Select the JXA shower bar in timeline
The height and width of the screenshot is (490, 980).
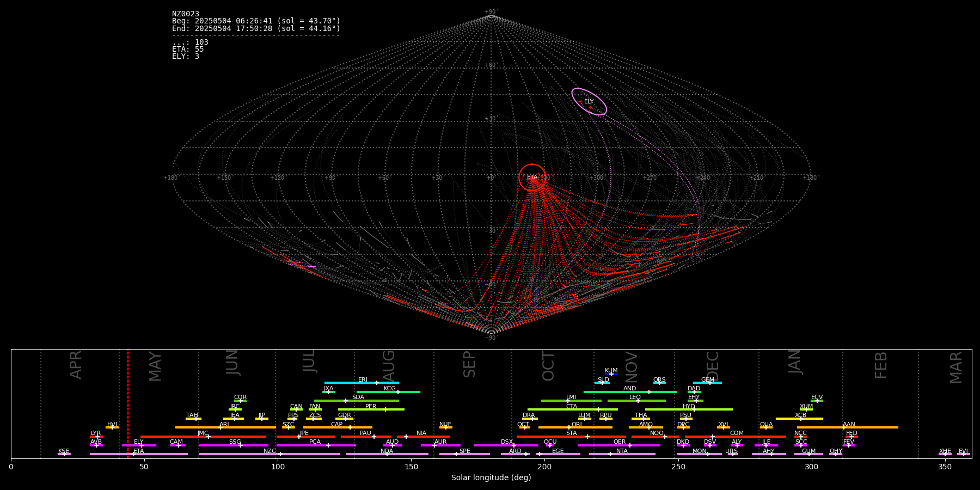[x=328, y=392]
